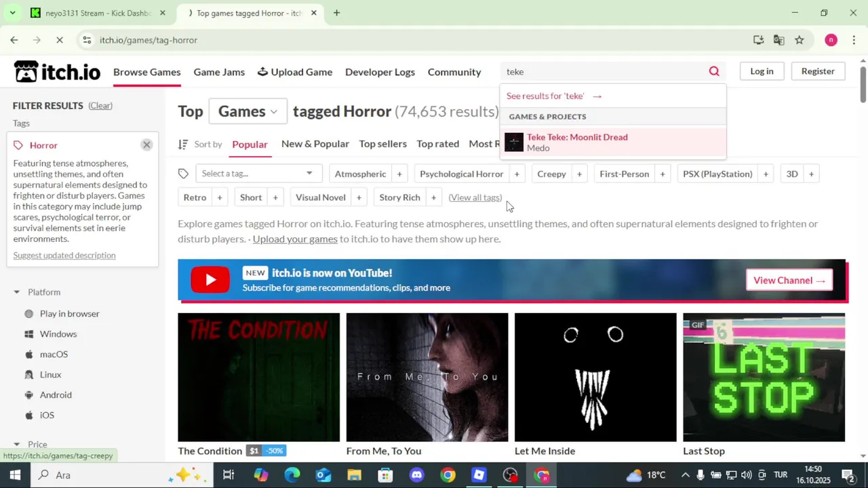The height and width of the screenshot is (488, 868).
Task: Add the PSX (PlayStation) tag with plus
Action: (x=766, y=174)
